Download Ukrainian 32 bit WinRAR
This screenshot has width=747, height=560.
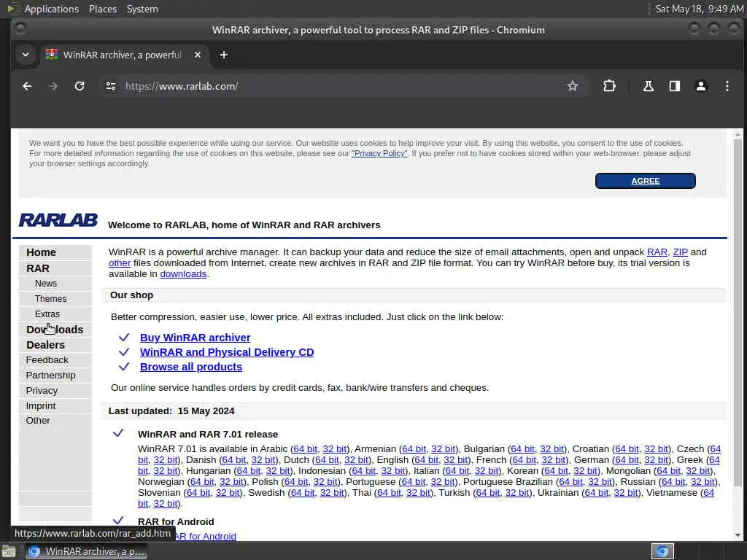pos(626,493)
